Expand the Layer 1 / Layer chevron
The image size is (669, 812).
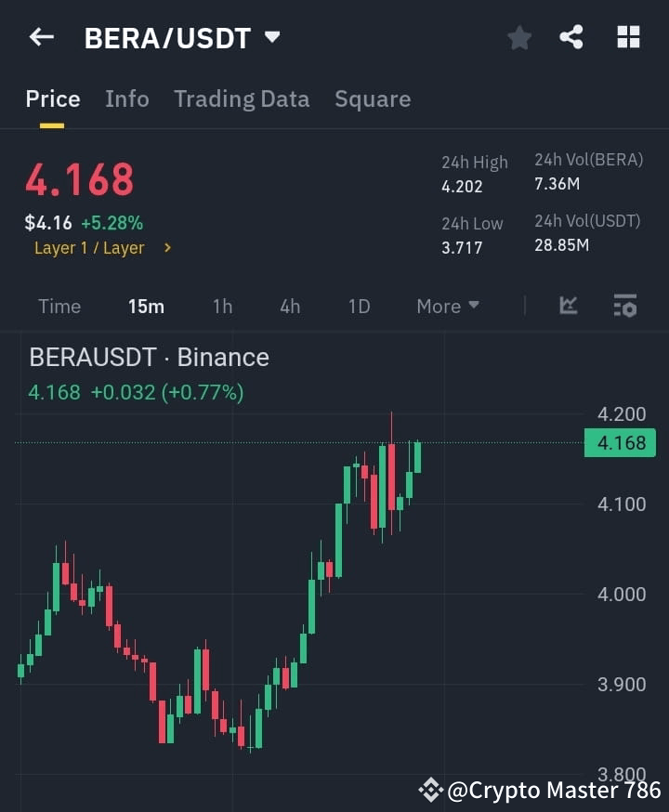pos(167,248)
